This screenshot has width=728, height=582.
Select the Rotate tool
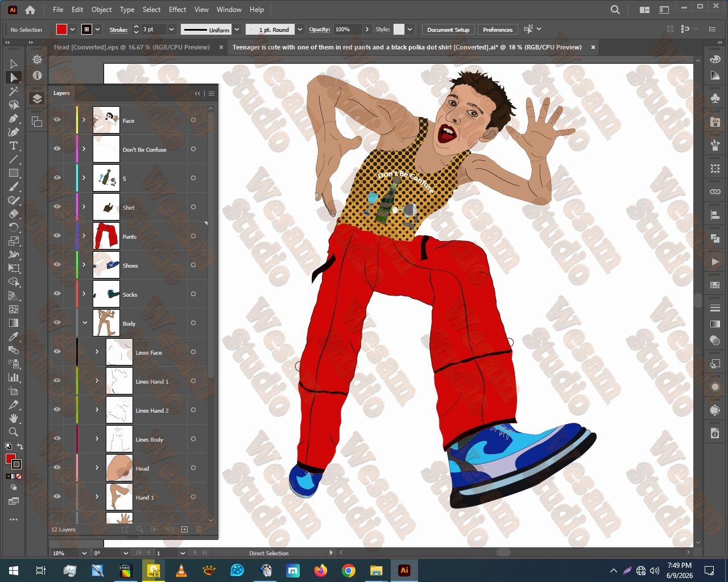coord(14,227)
